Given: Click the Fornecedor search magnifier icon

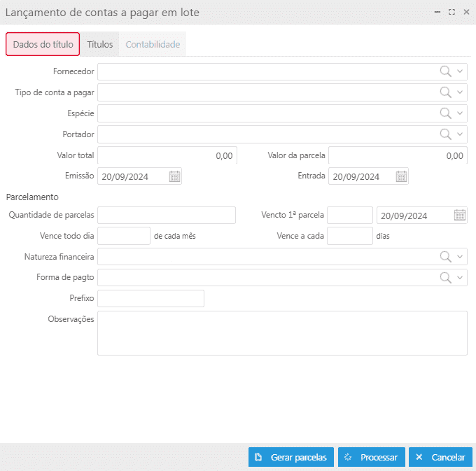Looking at the screenshot, I should [445, 71].
